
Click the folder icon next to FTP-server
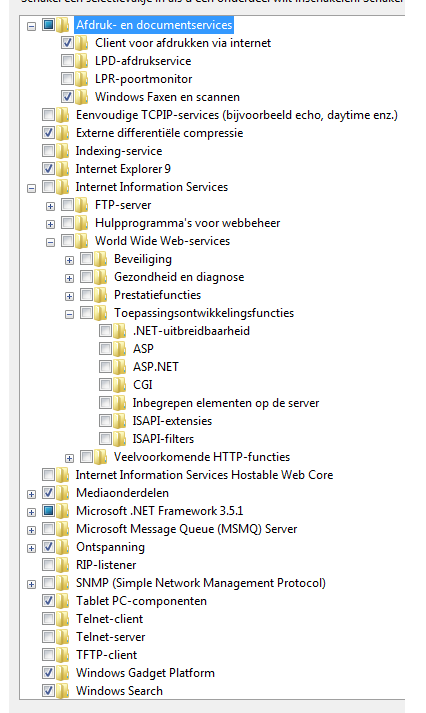coord(82,205)
